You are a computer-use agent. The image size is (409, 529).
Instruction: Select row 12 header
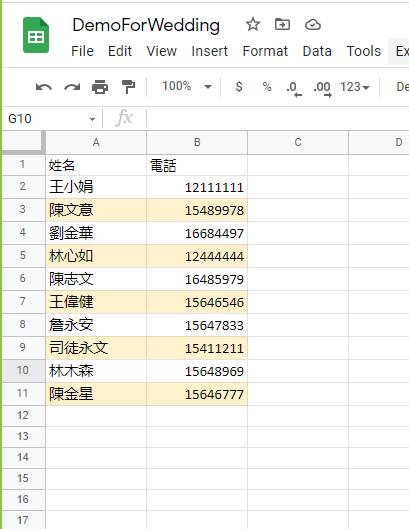pyautogui.click(x=24, y=416)
